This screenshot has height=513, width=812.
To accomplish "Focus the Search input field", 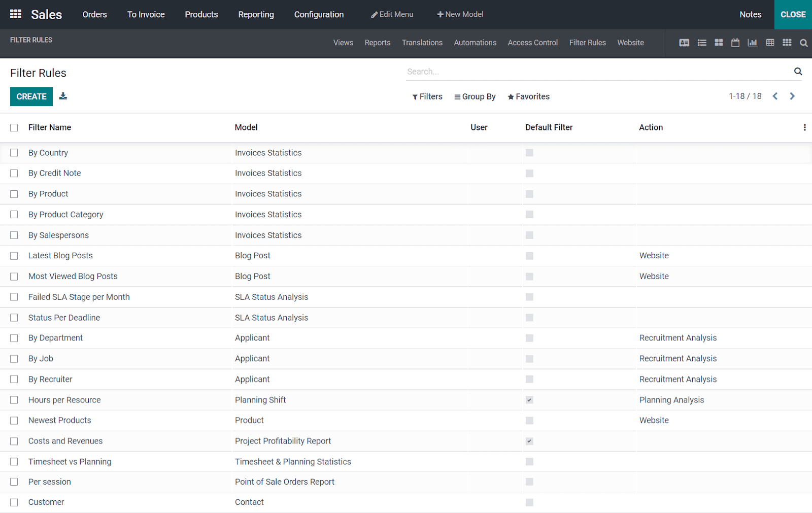I will click(599, 72).
